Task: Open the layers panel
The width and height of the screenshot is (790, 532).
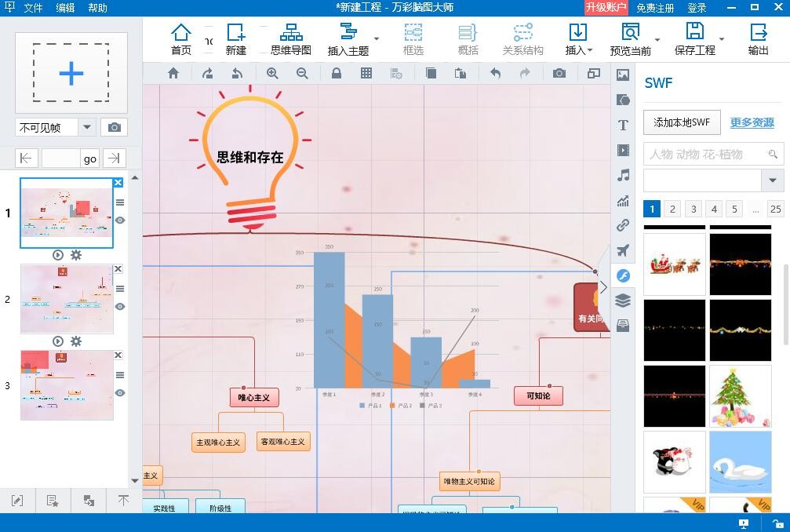Action: point(623,300)
